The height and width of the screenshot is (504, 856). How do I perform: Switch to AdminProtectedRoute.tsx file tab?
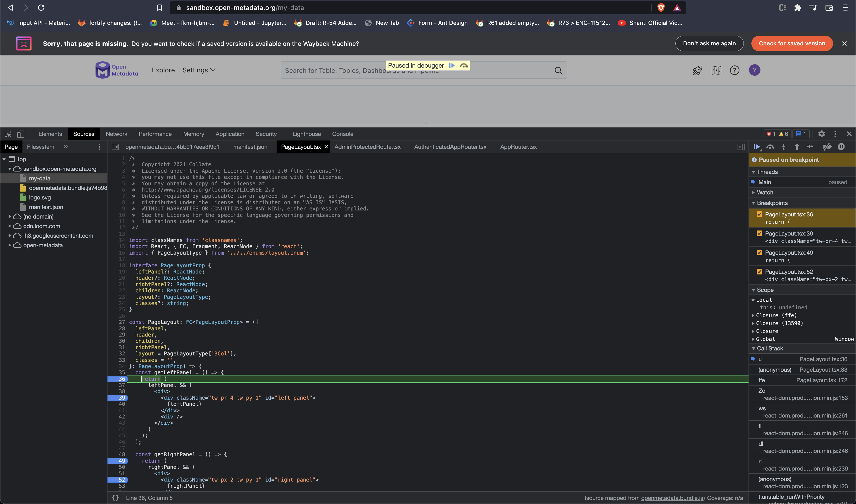coord(368,147)
